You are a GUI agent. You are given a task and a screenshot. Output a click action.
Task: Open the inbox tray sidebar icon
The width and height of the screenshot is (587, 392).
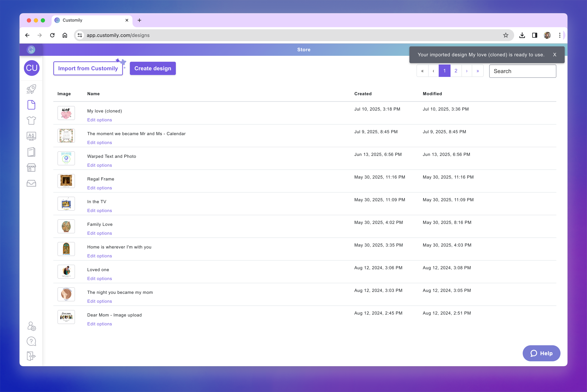(x=31, y=183)
